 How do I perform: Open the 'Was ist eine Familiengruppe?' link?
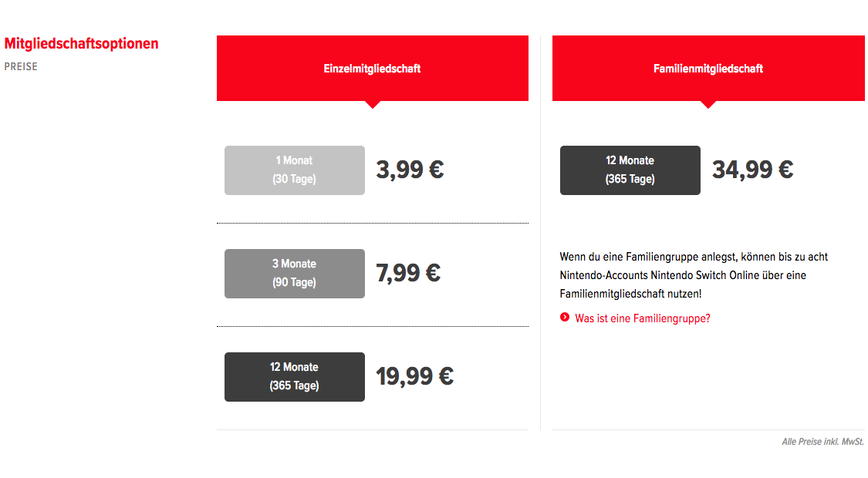pyautogui.click(x=642, y=318)
